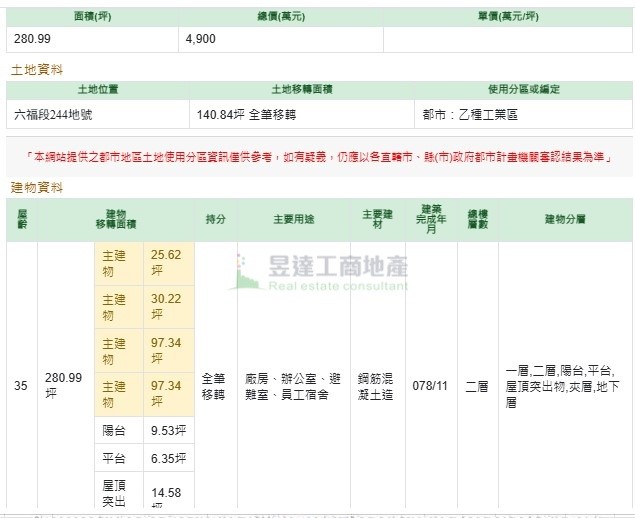Screen dimensions: 635x518
Task: Click the red zoning disclaimer notice text
Action: (x=320, y=158)
